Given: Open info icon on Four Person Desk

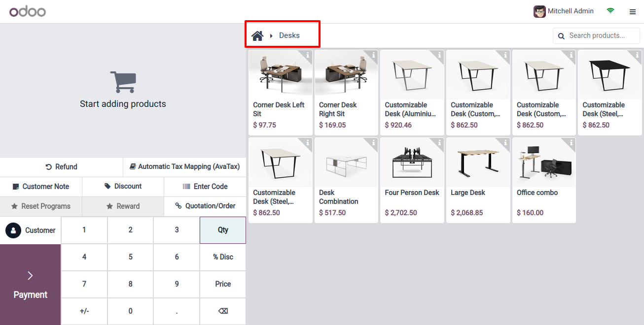Looking at the screenshot, I should 439,143.
